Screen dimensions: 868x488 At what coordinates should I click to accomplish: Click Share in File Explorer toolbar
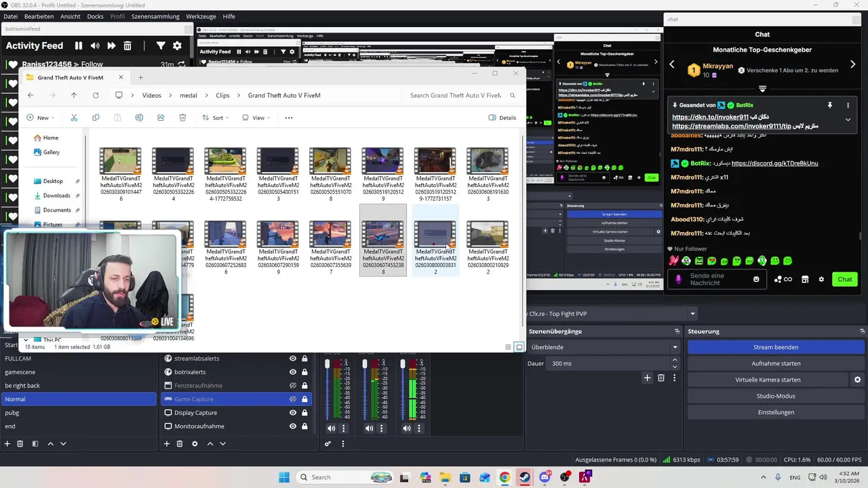[161, 118]
